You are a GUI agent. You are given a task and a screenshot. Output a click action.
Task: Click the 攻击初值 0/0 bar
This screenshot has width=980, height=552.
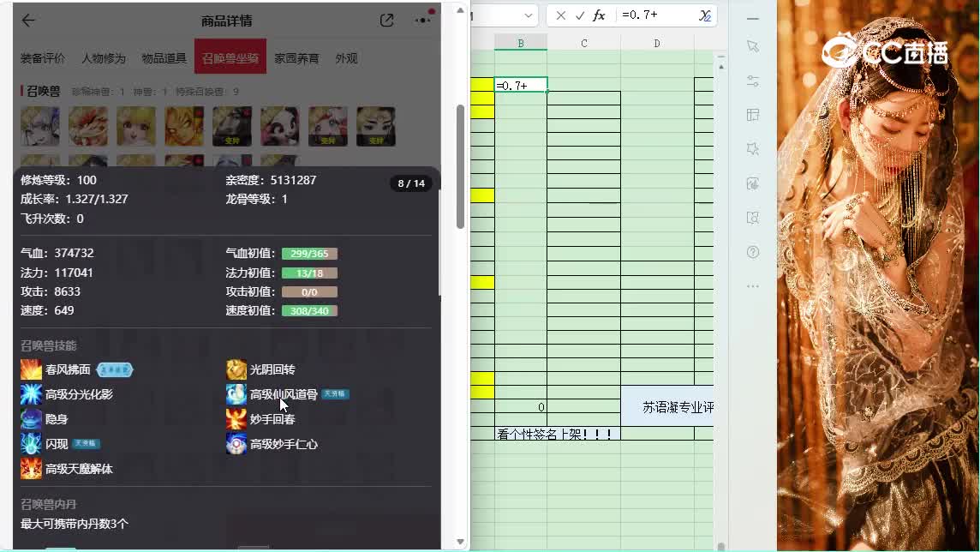pyautogui.click(x=309, y=292)
